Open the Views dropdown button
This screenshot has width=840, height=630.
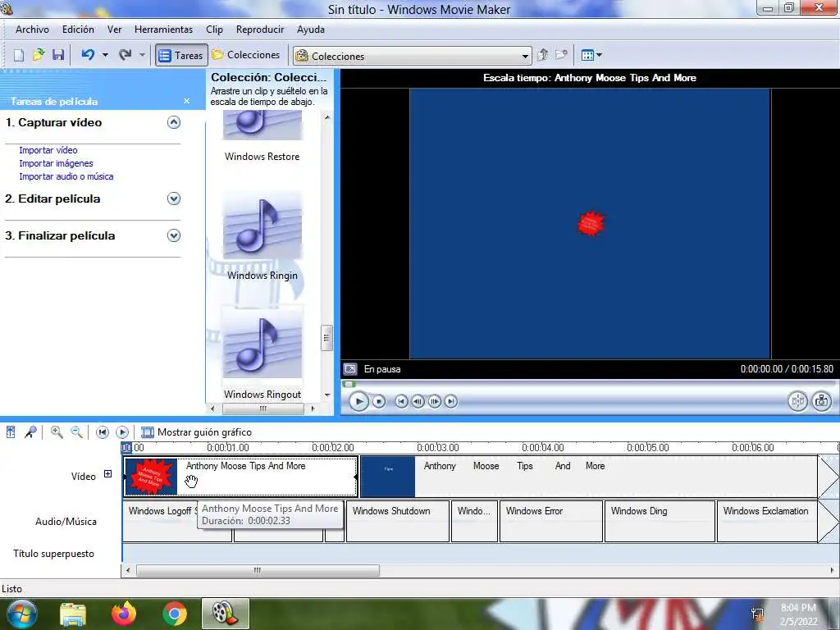pyautogui.click(x=591, y=55)
